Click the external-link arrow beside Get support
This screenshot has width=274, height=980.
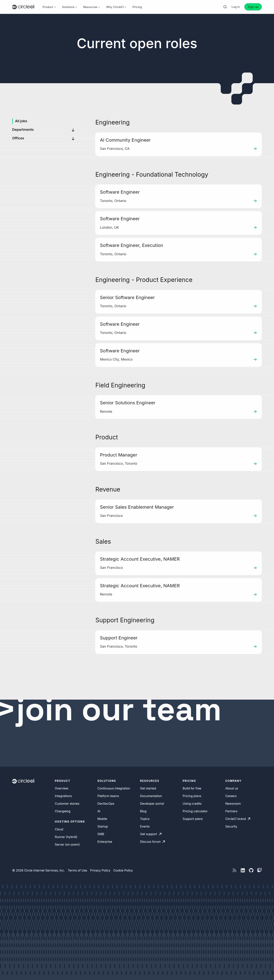coord(160,834)
